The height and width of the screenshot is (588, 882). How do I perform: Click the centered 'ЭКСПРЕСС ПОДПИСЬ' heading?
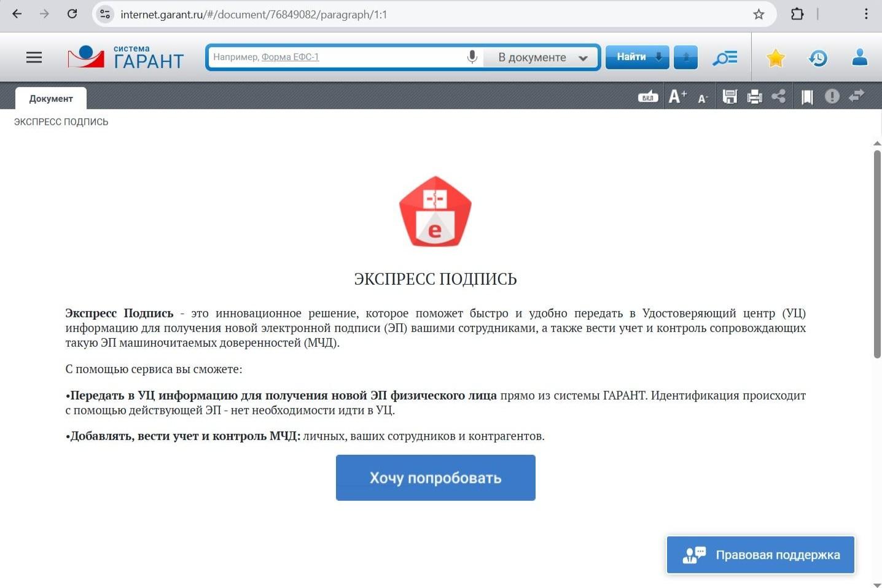point(435,279)
